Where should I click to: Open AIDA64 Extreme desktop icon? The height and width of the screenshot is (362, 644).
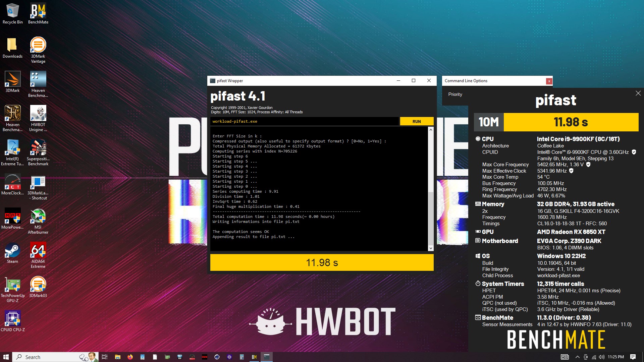tap(38, 255)
